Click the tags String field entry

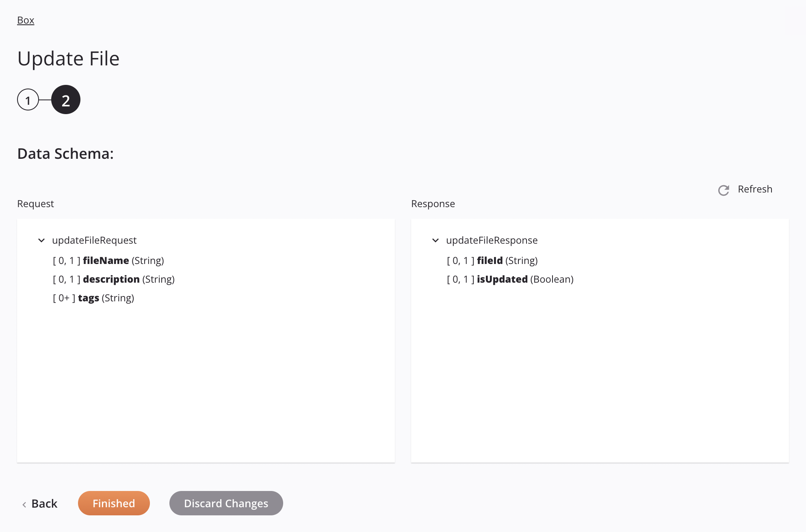[93, 297]
